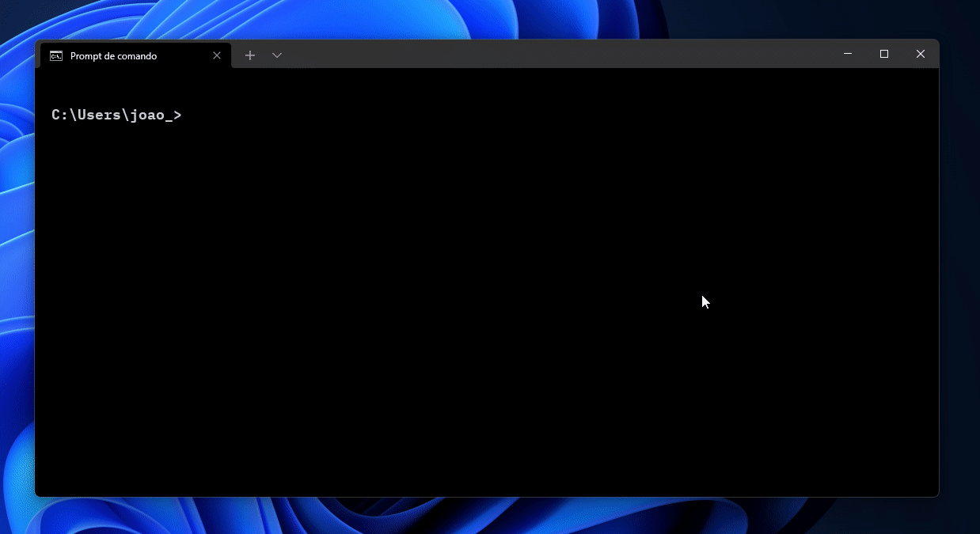This screenshot has height=534, width=980.
Task: Select the Prompt de comando tab
Action: point(135,55)
